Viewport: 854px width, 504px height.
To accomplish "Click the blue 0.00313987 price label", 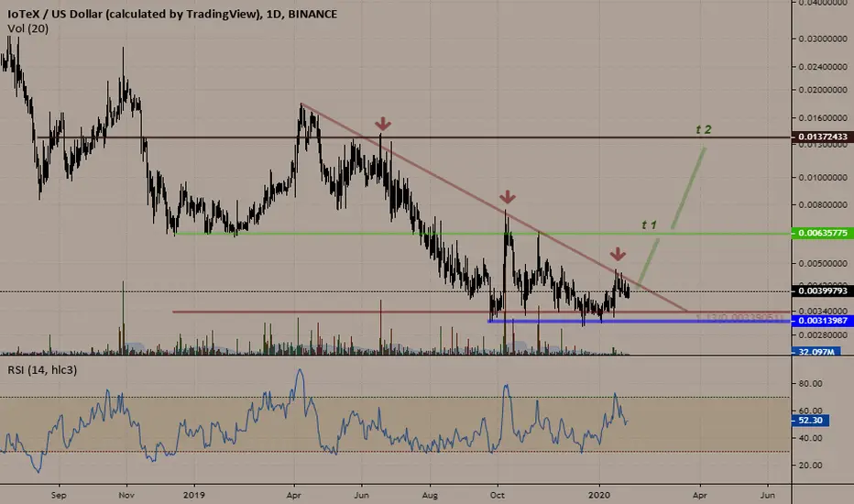I will [x=823, y=321].
